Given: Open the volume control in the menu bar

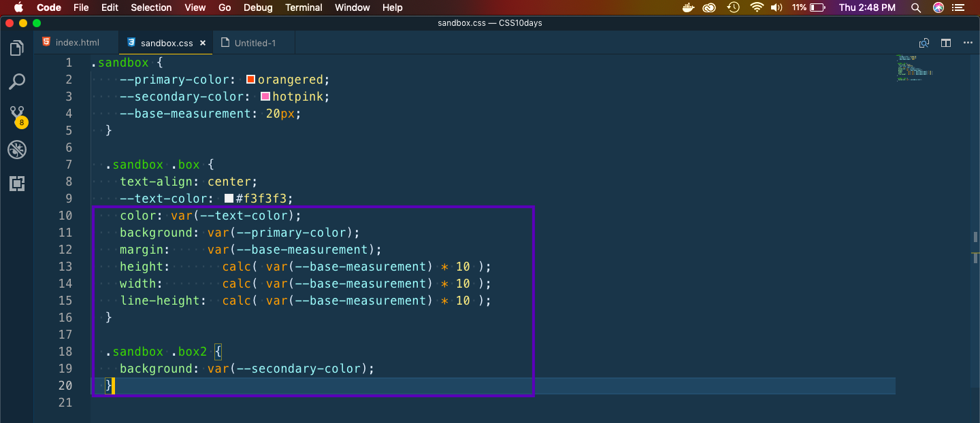Looking at the screenshot, I should [777, 7].
